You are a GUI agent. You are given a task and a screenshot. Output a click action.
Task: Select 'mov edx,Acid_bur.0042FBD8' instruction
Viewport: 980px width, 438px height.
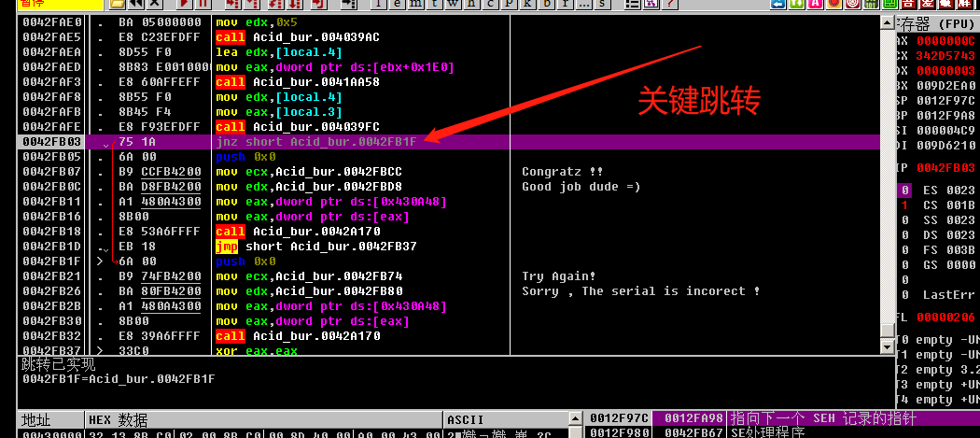pos(309,187)
